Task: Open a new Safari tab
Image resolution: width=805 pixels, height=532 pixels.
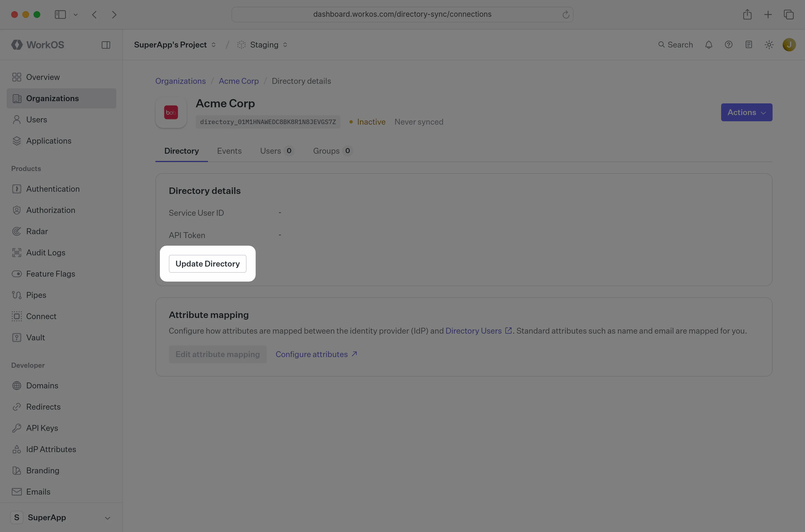Action: [768, 15]
